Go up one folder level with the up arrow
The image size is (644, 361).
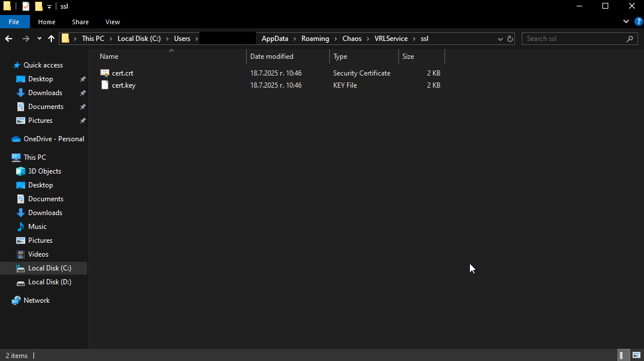coord(51,38)
